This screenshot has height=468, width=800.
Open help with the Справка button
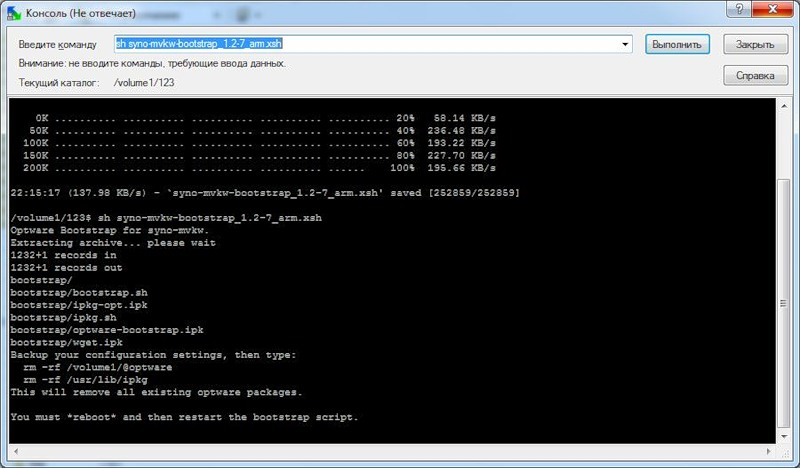pos(754,75)
